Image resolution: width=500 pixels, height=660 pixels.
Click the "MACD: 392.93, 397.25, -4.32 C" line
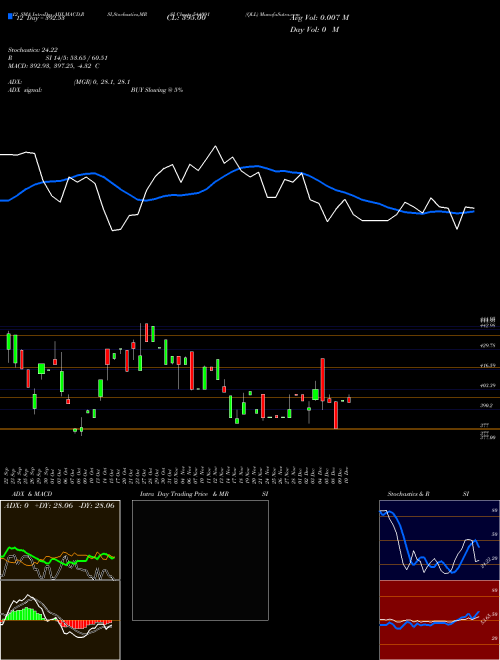[x=54, y=66]
